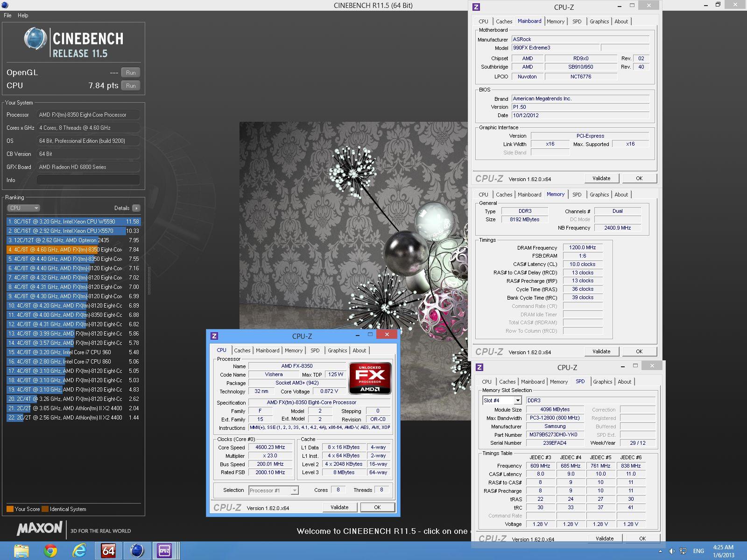This screenshot has width=747, height=560.
Task: Click the ENG language indicator
Action: coord(698,551)
